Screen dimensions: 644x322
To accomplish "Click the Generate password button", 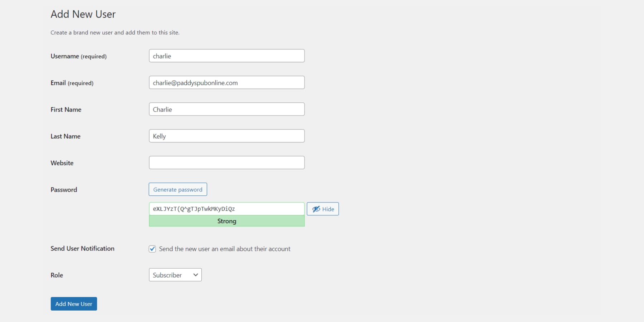I will (x=177, y=189).
